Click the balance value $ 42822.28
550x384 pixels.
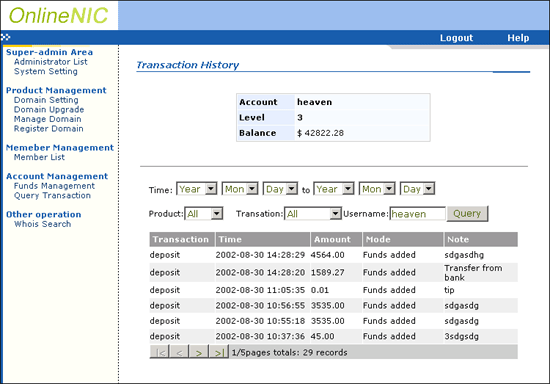(x=320, y=133)
